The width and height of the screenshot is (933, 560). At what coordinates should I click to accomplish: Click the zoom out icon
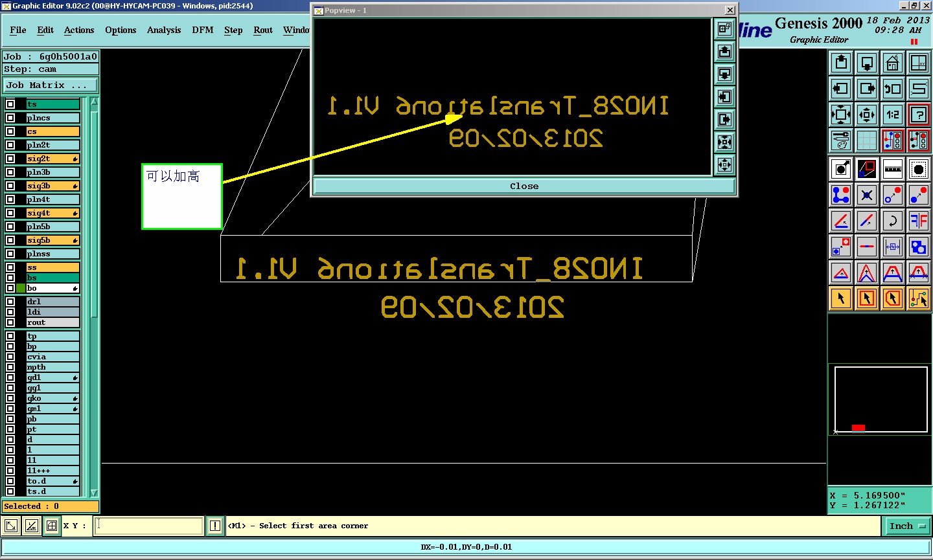pos(867,115)
